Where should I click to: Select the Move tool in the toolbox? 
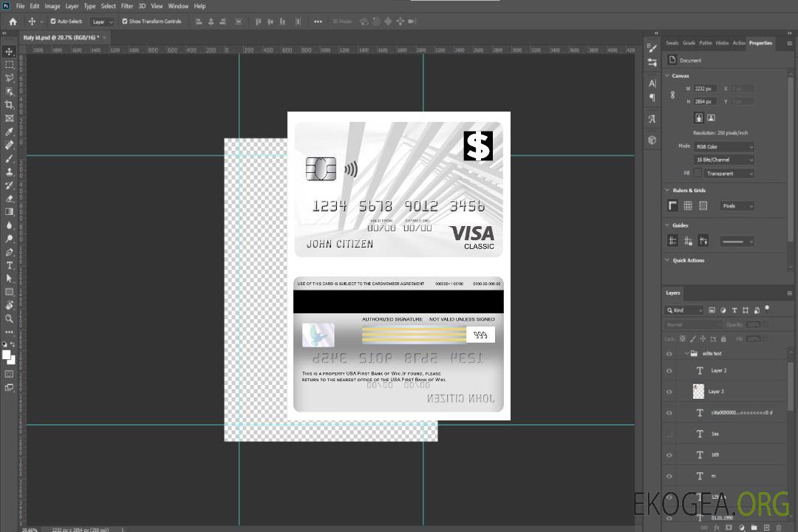pyautogui.click(x=9, y=52)
